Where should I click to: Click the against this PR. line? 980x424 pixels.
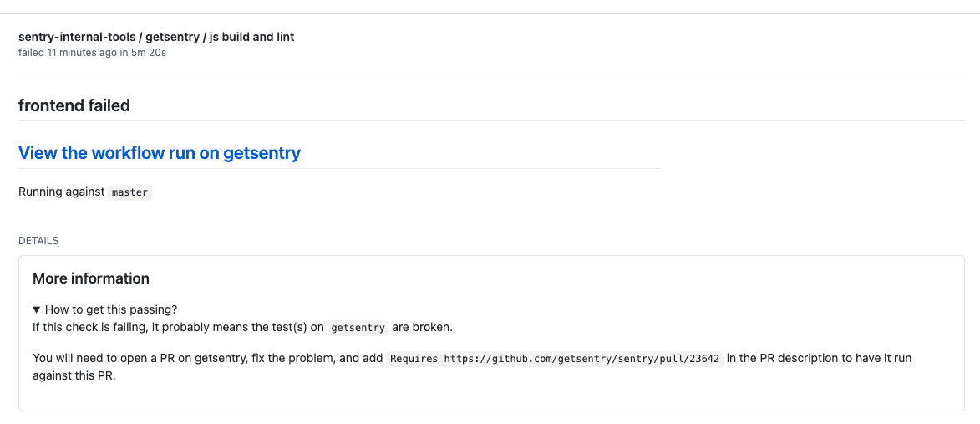pyautogui.click(x=74, y=376)
